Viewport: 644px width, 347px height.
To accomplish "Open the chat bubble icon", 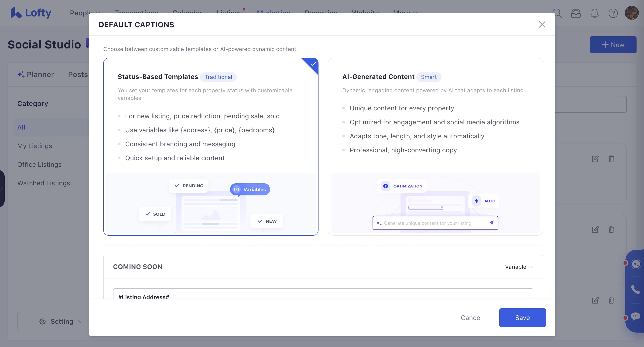I will pos(635,316).
